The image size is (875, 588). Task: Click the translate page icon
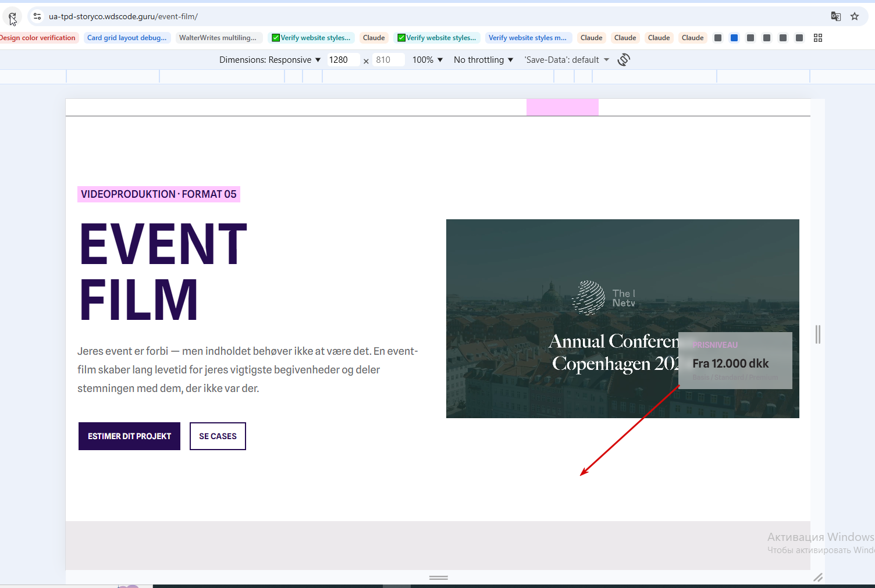pyautogui.click(x=836, y=16)
